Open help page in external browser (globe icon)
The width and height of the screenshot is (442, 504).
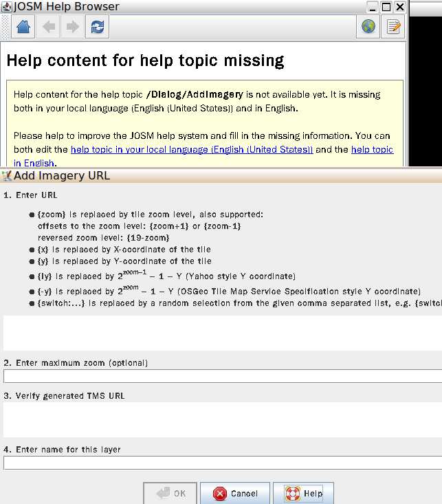(369, 27)
